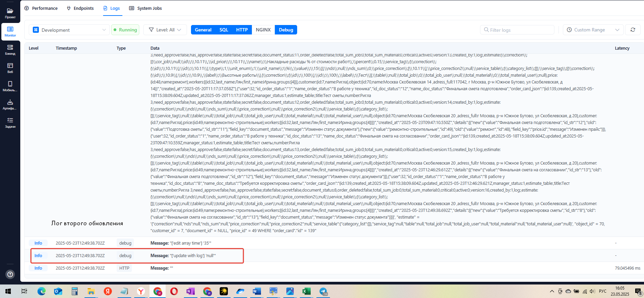Viewport: 644px width, 298px height.
Task: Open the System Jobs tab
Action: (145, 8)
